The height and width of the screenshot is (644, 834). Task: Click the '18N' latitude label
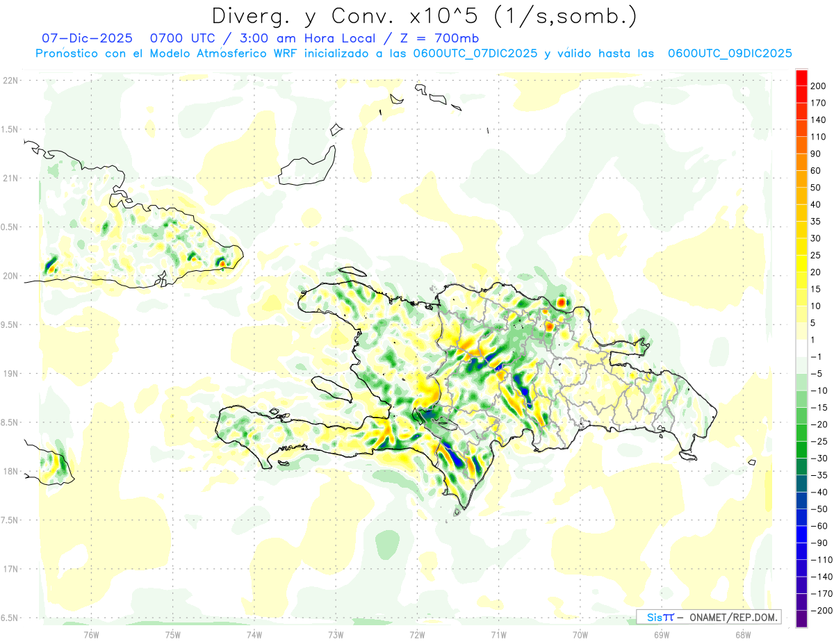pyautogui.click(x=10, y=471)
